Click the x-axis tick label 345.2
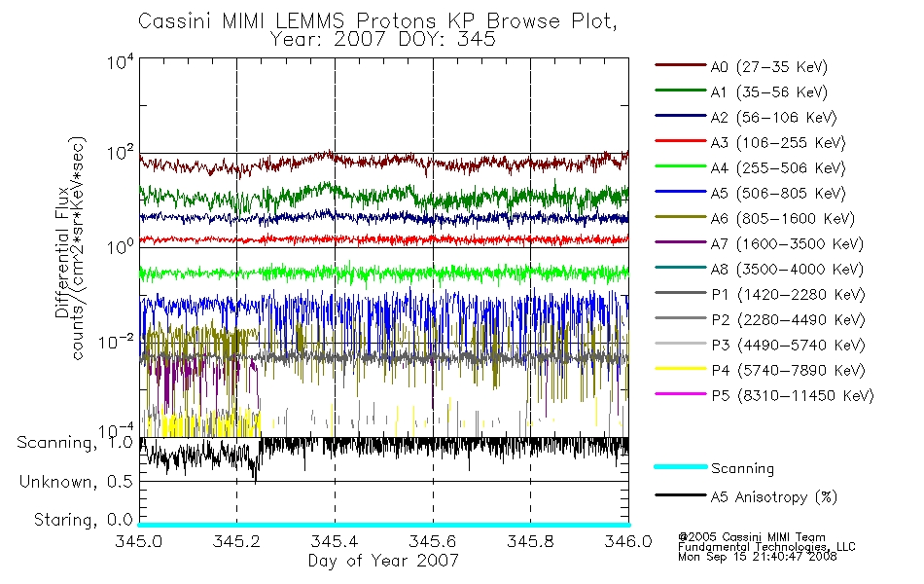Viewport: 924px width, 584px height. (236, 541)
